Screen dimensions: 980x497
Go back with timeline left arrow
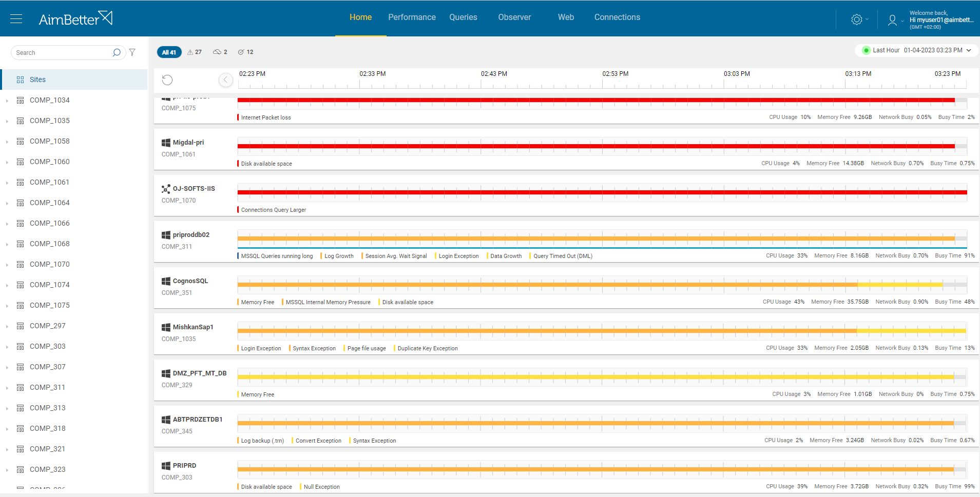[225, 79]
